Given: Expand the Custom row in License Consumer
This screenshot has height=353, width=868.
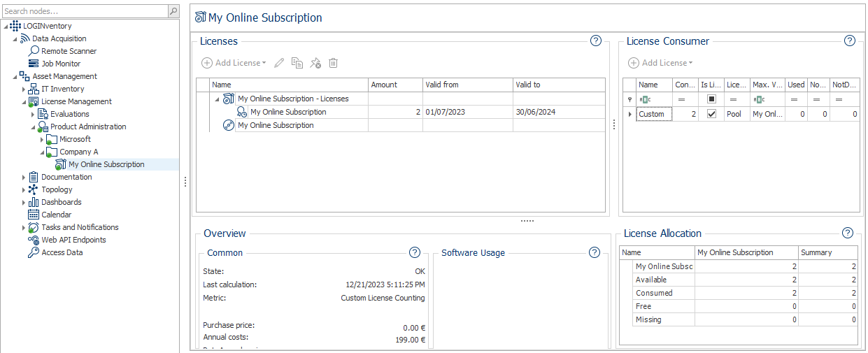Looking at the screenshot, I should 629,114.
